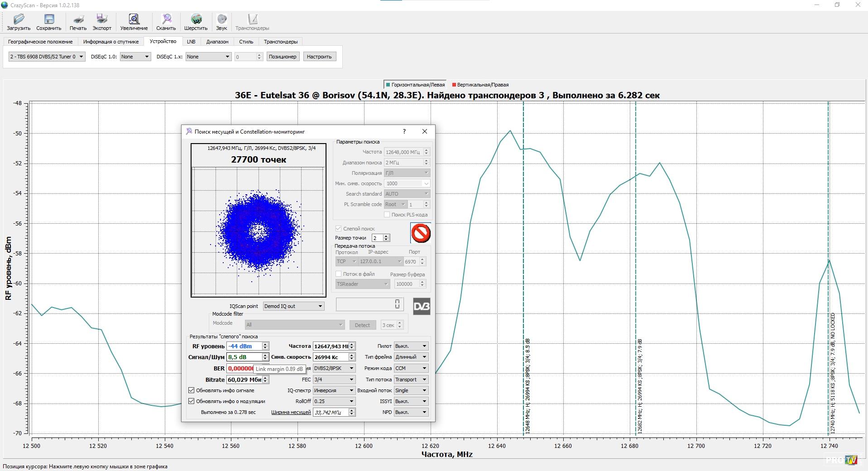Image resolution: width=868 pixels, height=471 pixels.
Task: Toggle the Поток в файл checkbox
Action: coord(338,274)
